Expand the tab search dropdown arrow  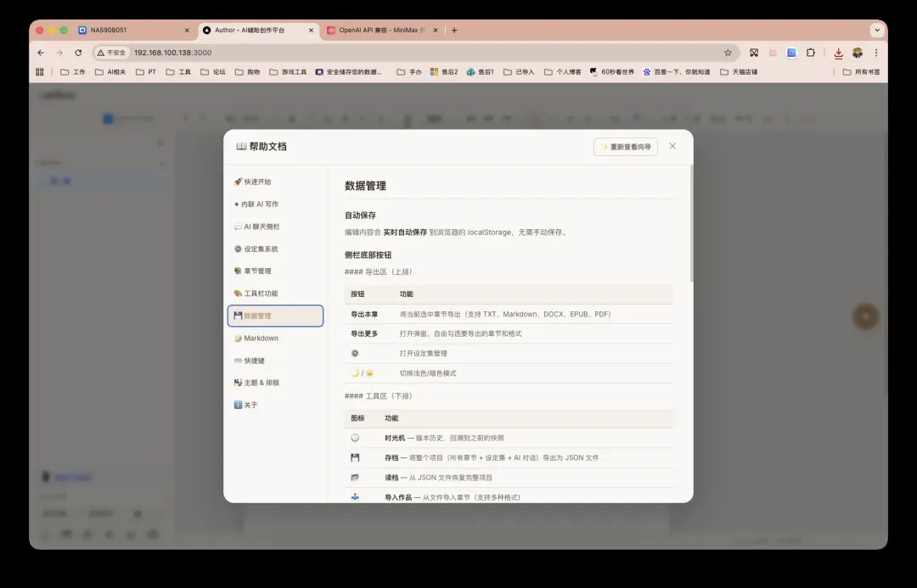click(x=875, y=30)
